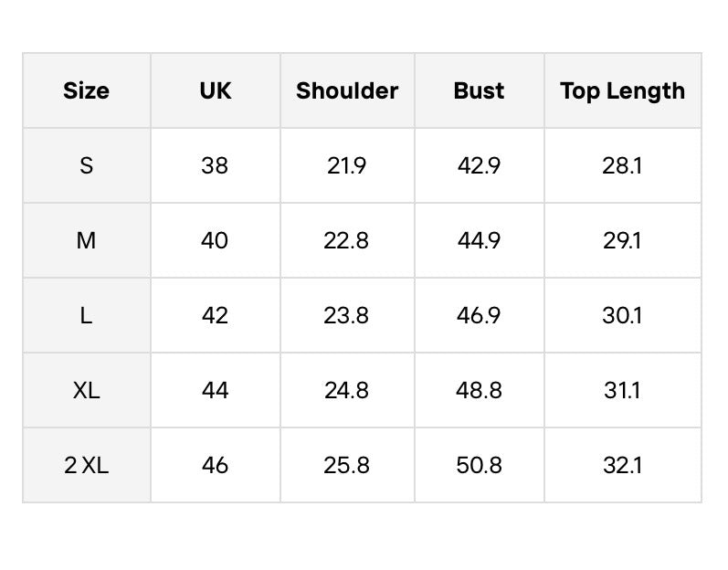
Task: Select the L size row label
Action: pos(87,316)
